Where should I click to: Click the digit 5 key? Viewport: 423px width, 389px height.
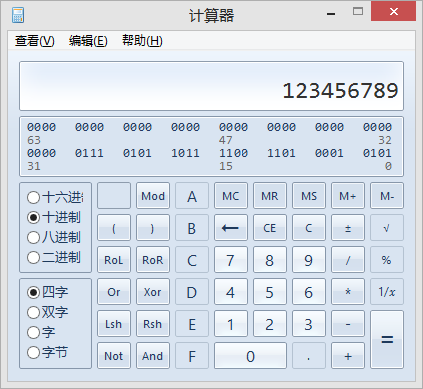[x=270, y=292]
